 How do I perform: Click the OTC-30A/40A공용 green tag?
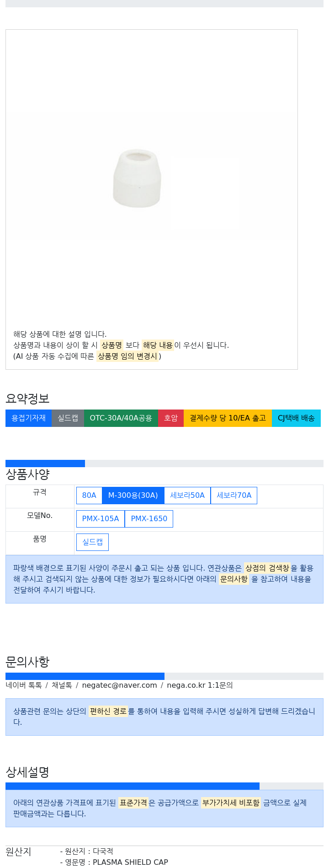coord(121,418)
